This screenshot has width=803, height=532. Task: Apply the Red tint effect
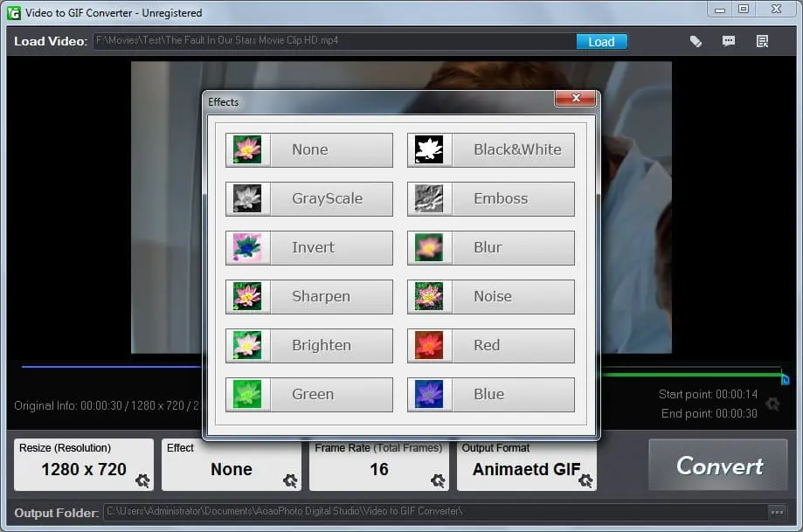coord(490,346)
